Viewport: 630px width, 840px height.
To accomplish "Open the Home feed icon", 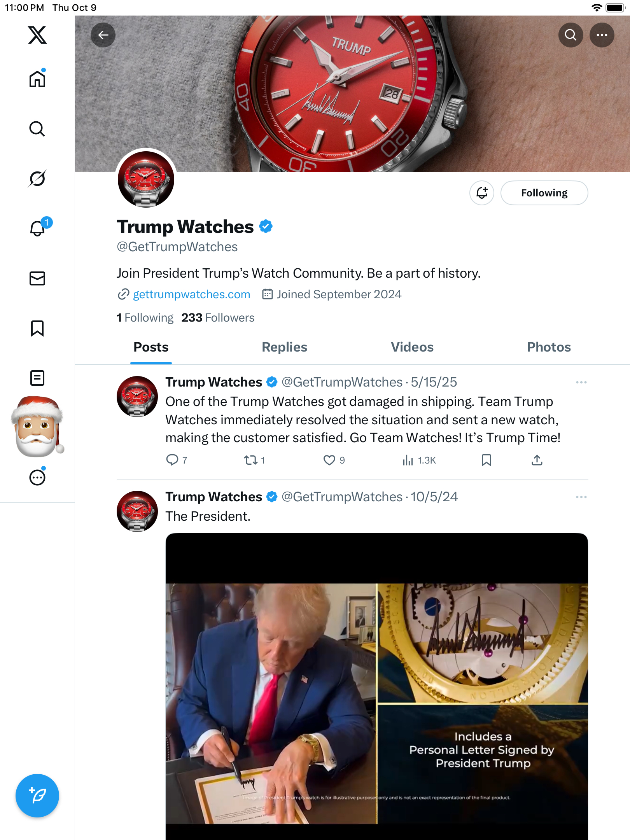I will coord(37,79).
